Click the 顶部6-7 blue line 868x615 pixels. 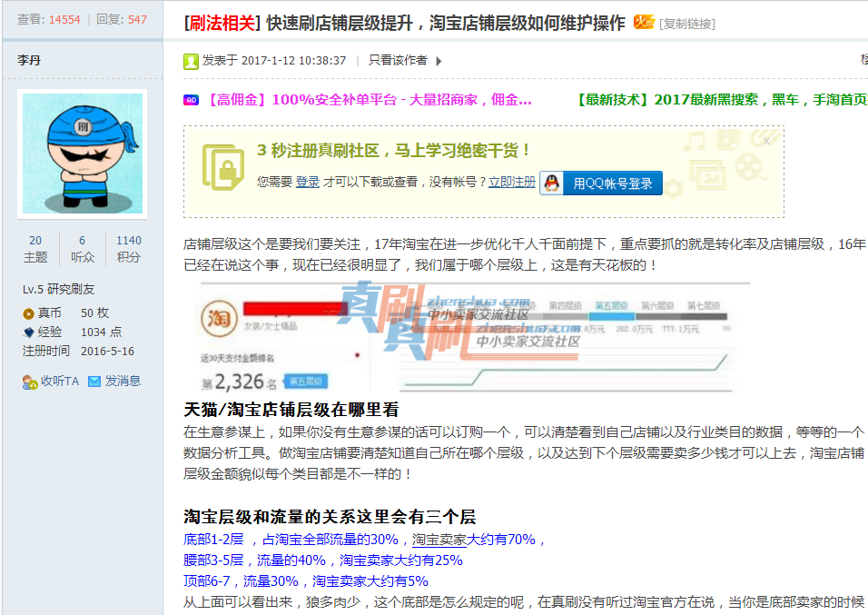[x=306, y=581]
